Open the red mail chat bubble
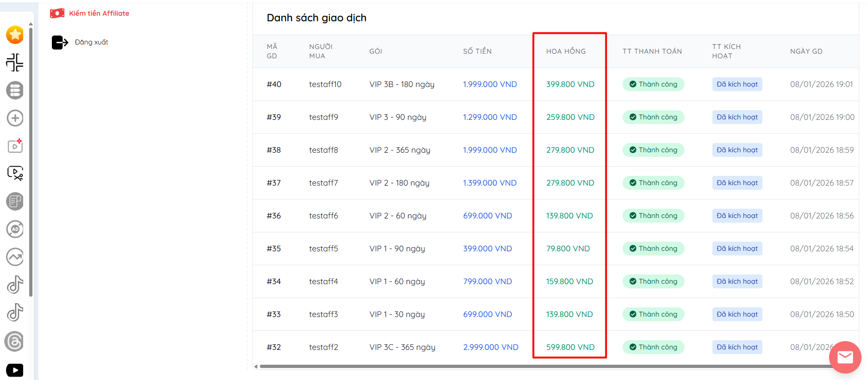This screenshot has width=868, height=380. (x=845, y=357)
